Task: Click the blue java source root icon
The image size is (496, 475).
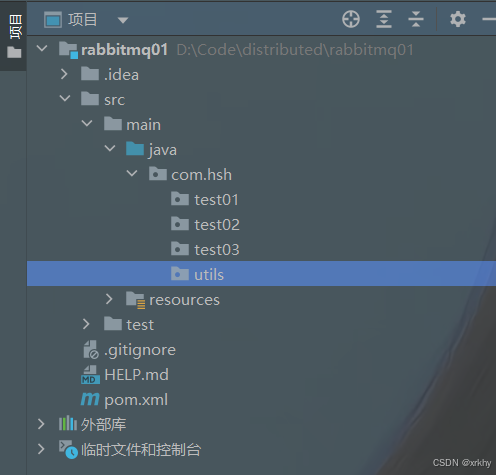Action: click(135, 149)
